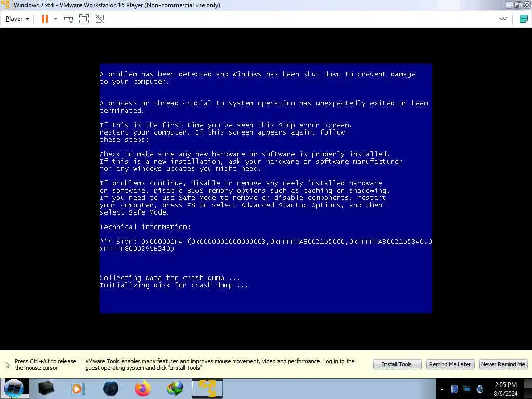Launch the media player from the taskbar

(77, 389)
